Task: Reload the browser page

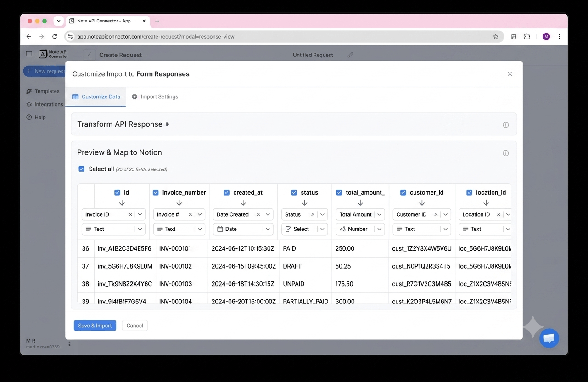Action: click(x=55, y=37)
